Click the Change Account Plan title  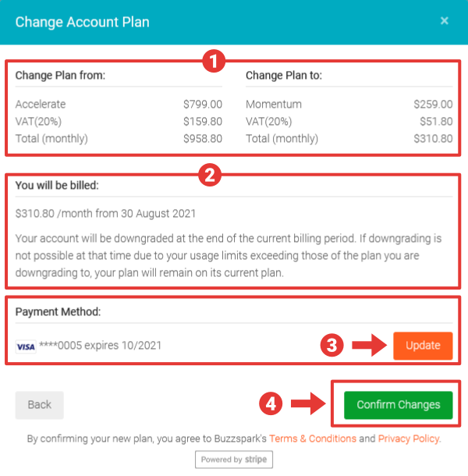(x=82, y=22)
